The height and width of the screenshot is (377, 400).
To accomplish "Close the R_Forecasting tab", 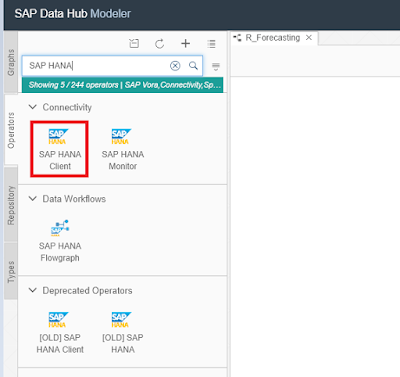I will 309,38.
